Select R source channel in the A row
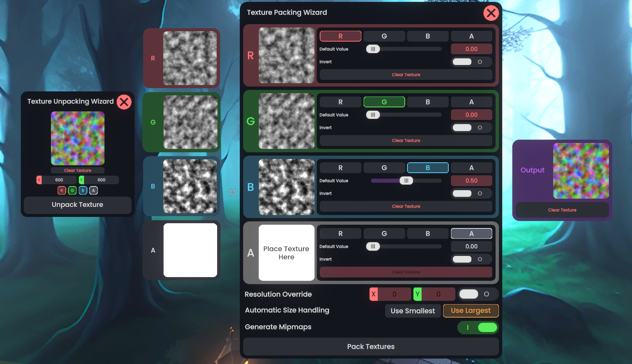Image resolution: width=632 pixels, height=364 pixels. click(x=340, y=234)
